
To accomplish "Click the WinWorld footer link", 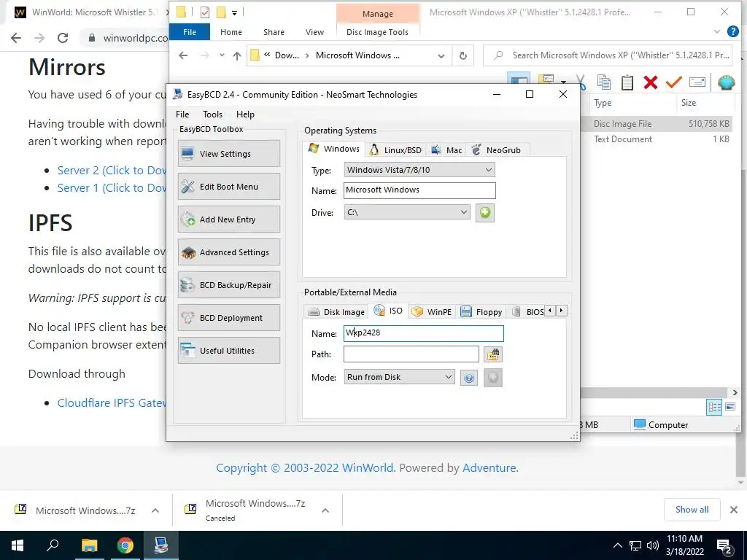I will click(x=368, y=467).
